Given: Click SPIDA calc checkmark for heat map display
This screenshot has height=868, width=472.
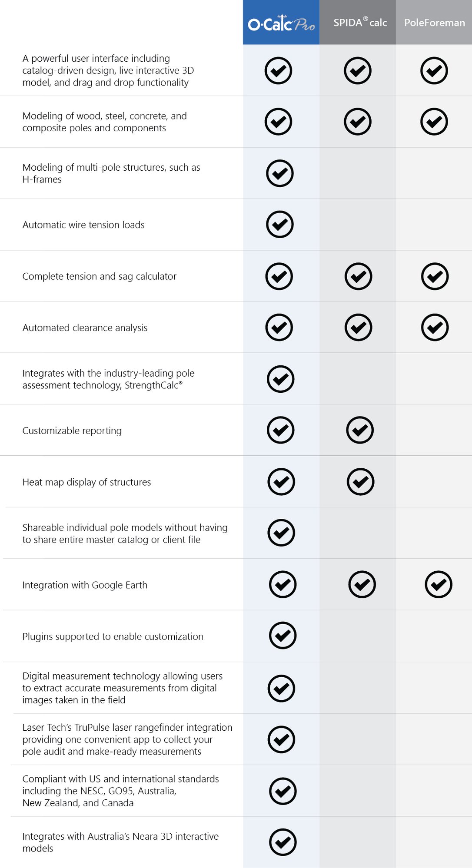Looking at the screenshot, I should point(360,482).
